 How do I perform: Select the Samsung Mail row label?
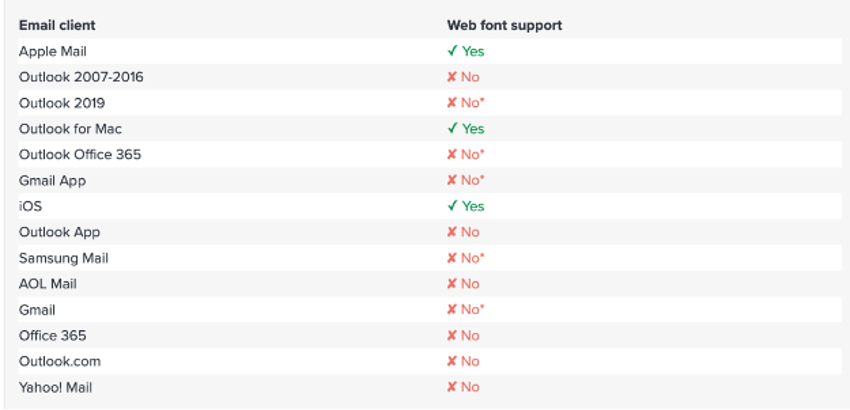(x=63, y=258)
